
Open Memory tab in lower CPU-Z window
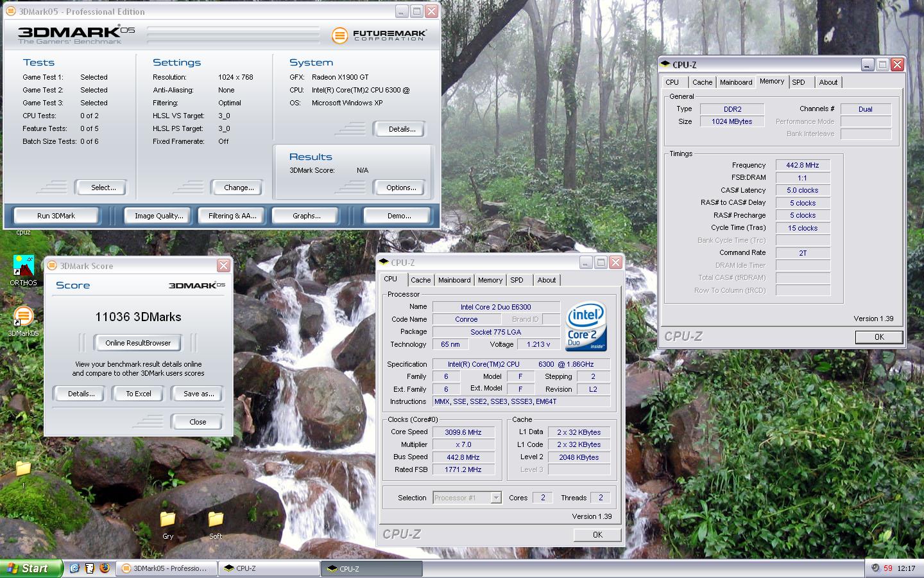[490, 280]
